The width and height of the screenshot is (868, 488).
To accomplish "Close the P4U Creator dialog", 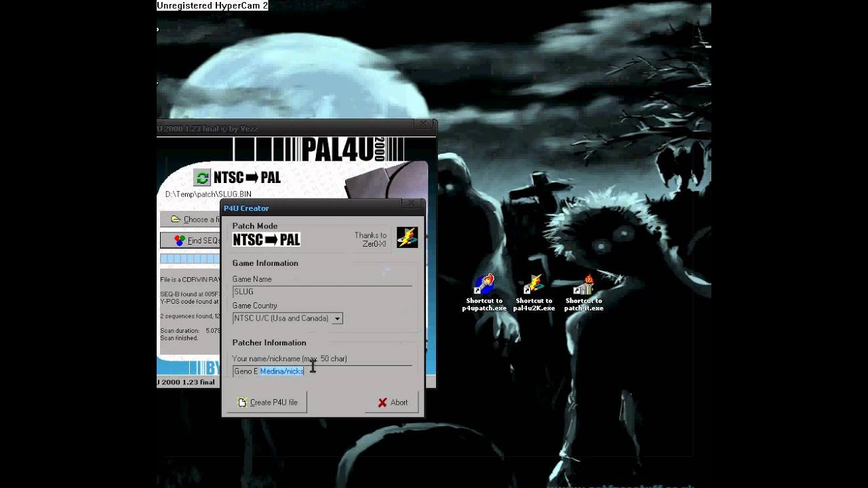I will pos(412,203).
